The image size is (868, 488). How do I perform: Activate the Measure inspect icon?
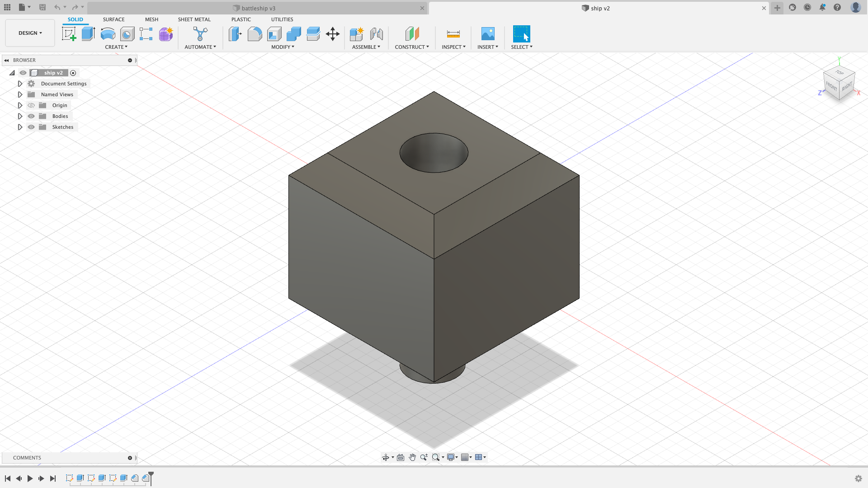pos(453,34)
